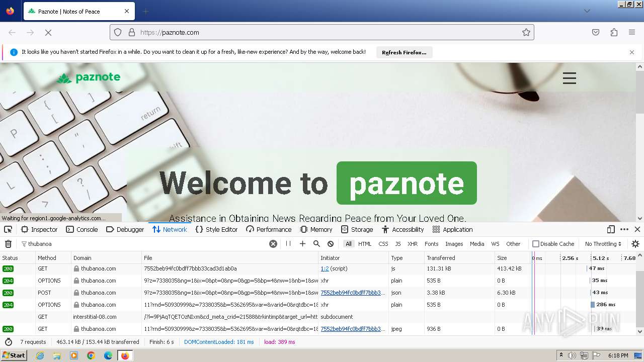The width and height of the screenshot is (644, 362).
Task: Filter requests by WS
Action: [496, 244]
